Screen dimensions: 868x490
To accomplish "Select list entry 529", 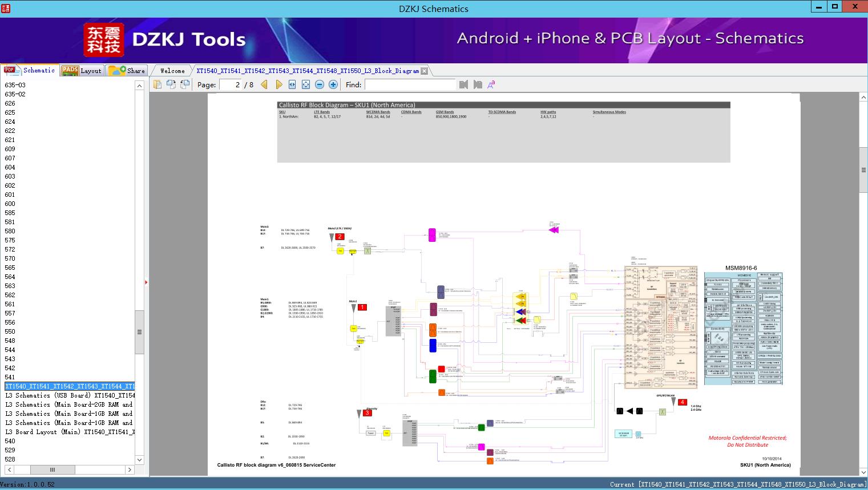I will pyautogui.click(x=10, y=450).
